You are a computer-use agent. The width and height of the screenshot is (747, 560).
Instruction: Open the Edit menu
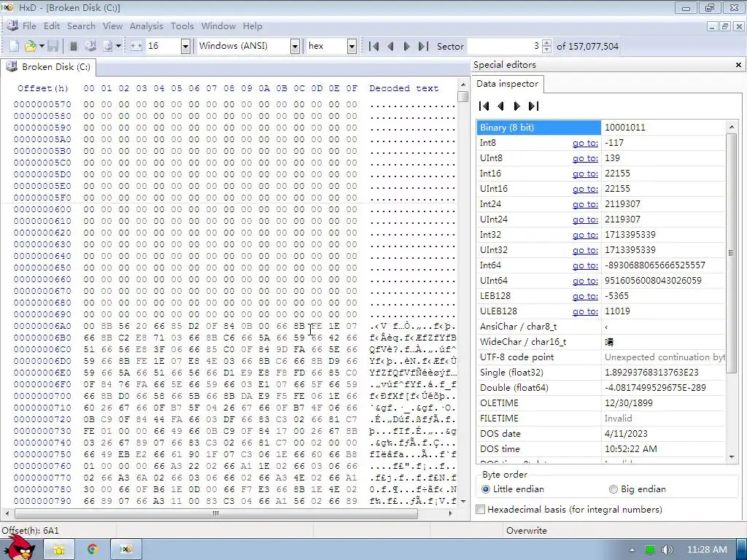point(52,26)
